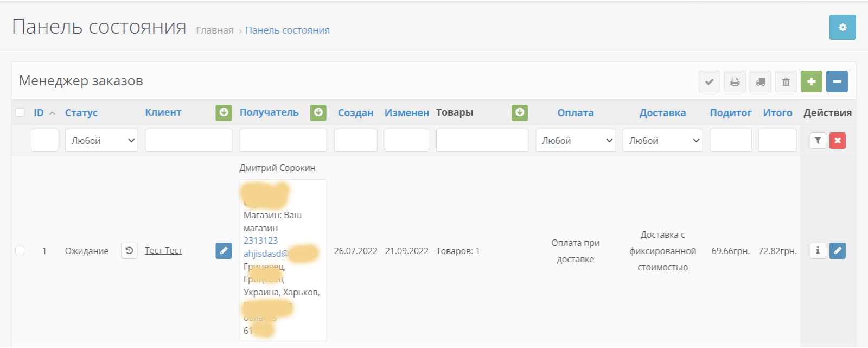Select checkbox for order 1

[20, 251]
